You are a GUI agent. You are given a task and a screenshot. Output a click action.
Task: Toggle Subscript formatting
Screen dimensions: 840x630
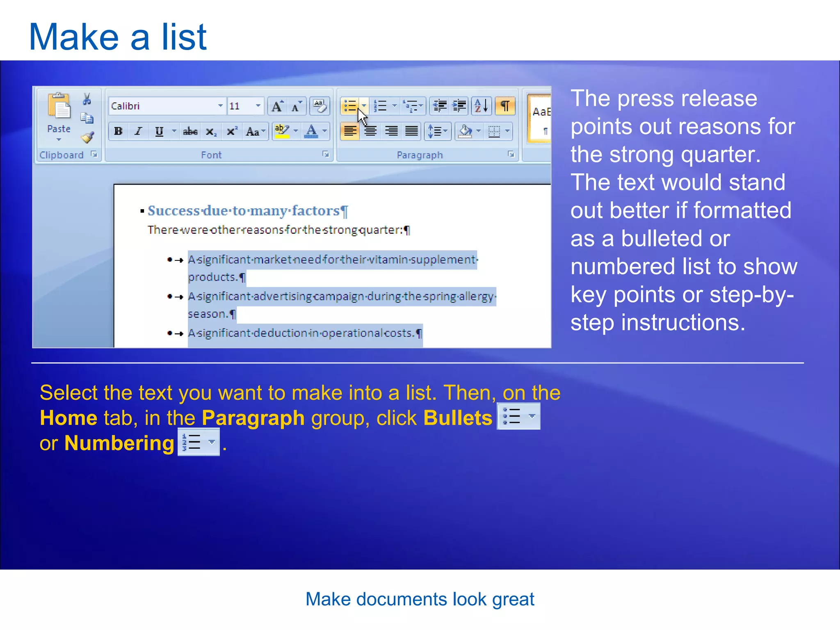point(211,131)
